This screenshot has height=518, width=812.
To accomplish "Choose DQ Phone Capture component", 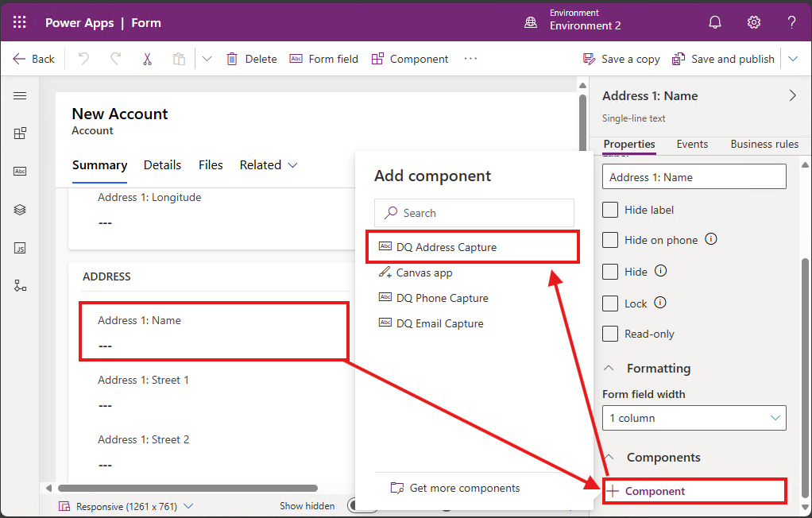I will (x=472, y=298).
